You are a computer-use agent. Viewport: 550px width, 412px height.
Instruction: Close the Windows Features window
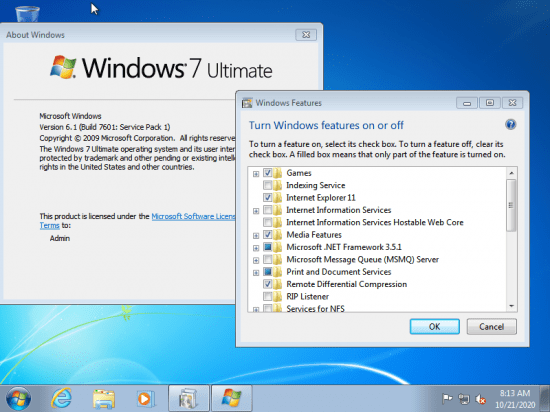tap(512, 103)
